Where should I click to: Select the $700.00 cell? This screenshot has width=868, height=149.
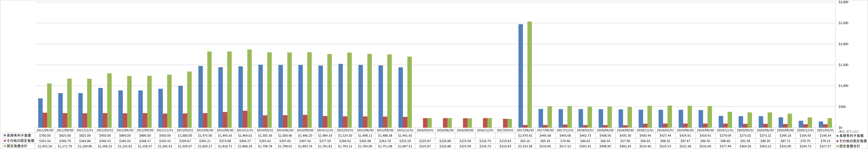[x=45, y=136]
